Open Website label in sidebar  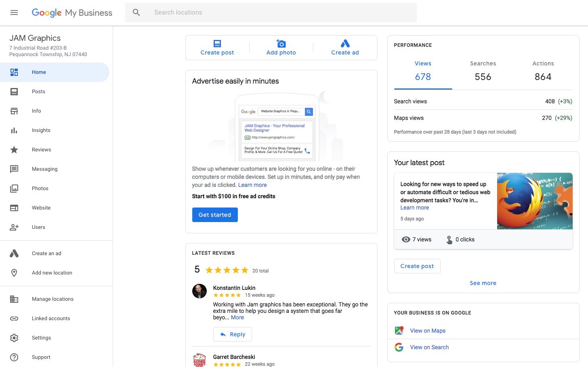pos(41,208)
